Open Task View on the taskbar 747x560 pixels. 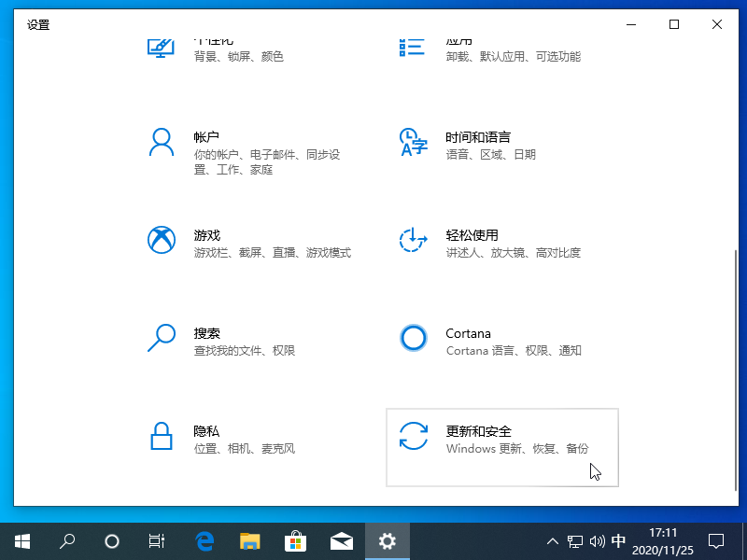click(157, 540)
